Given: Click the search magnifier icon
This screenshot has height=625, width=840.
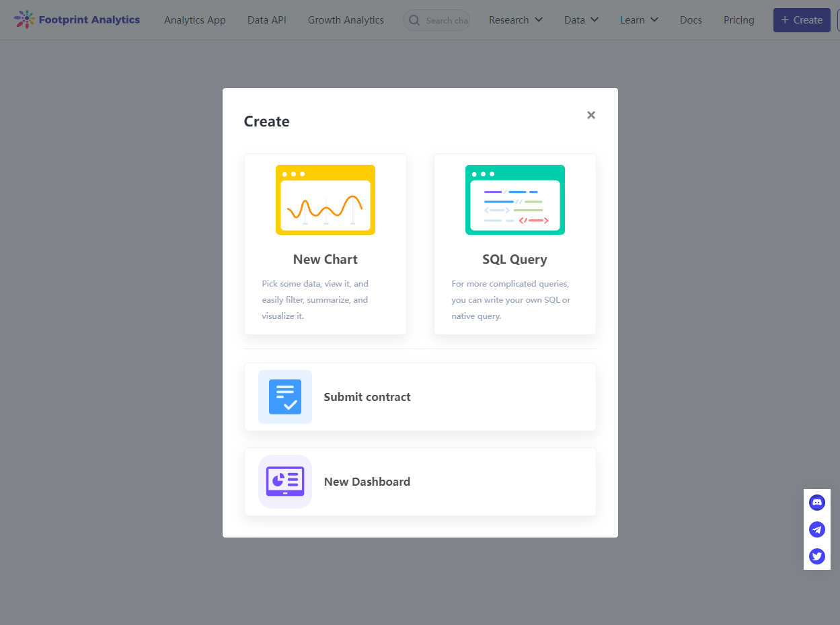Looking at the screenshot, I should (414, 20).
